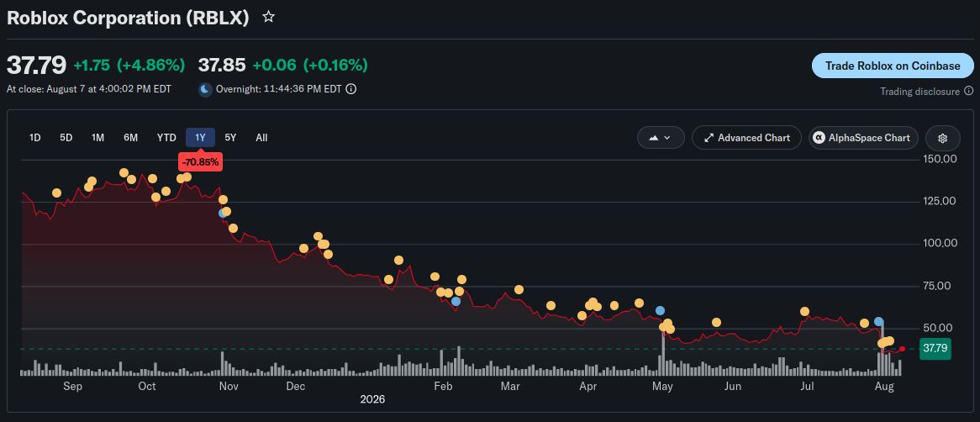Open chart settings gear icon
Screen dimensions: 980x422
[x=943, y=138]
